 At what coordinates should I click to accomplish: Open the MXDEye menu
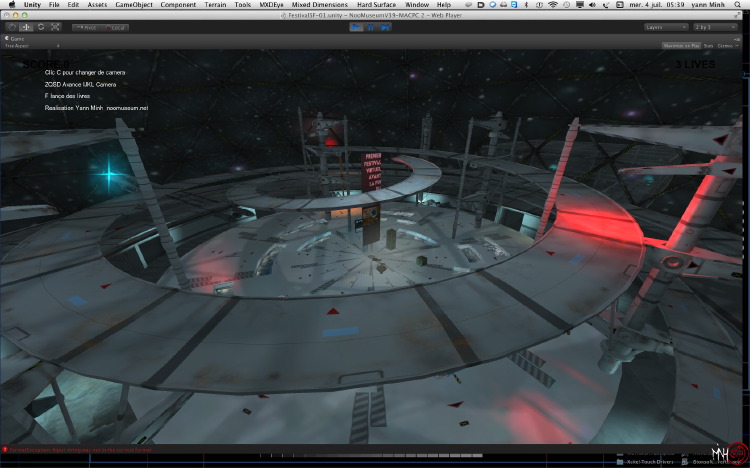pyautogui.click(x=271, y=4)
